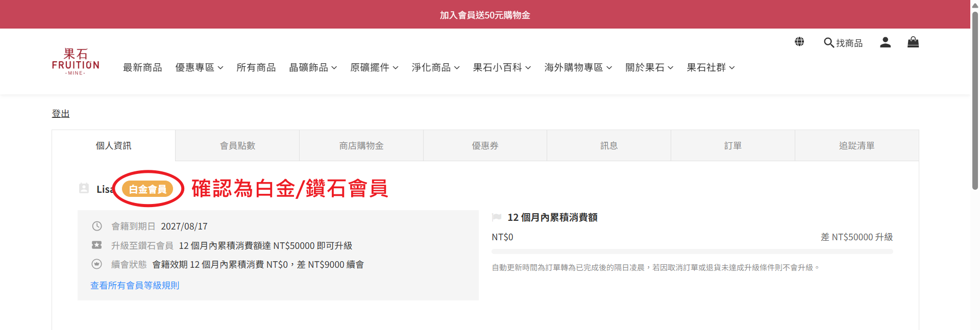
Task: Open the member account person icon
Action: pos(885,42)
